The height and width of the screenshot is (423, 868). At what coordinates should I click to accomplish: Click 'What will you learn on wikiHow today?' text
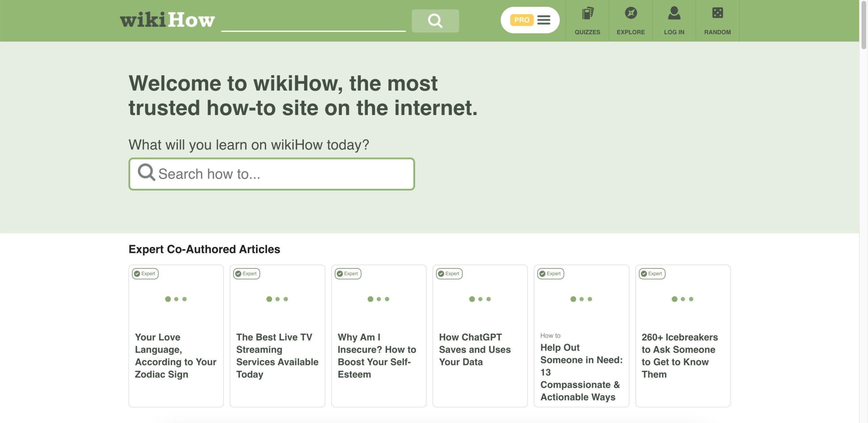pos(249,145)
